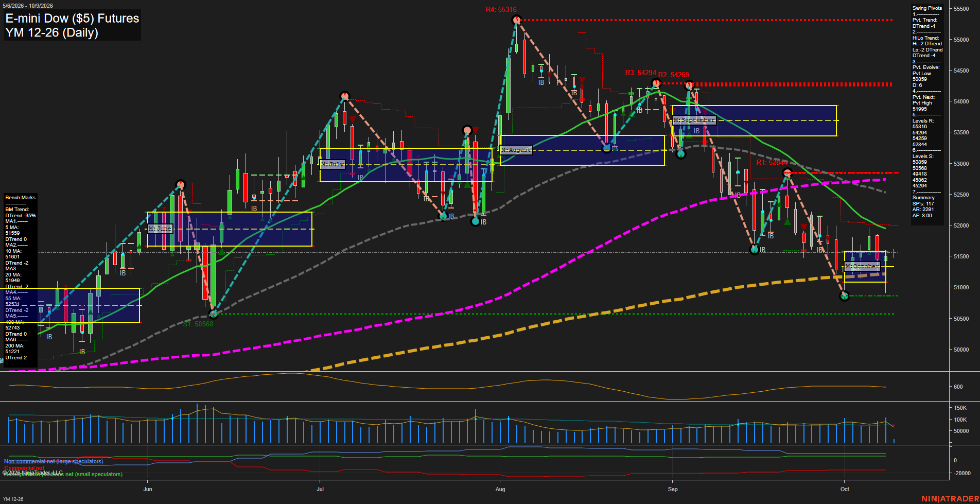This screenshot has width=980, height=504.
Task: Click the R2: 54259 resistance label
Action: click(x=673, y=75)
